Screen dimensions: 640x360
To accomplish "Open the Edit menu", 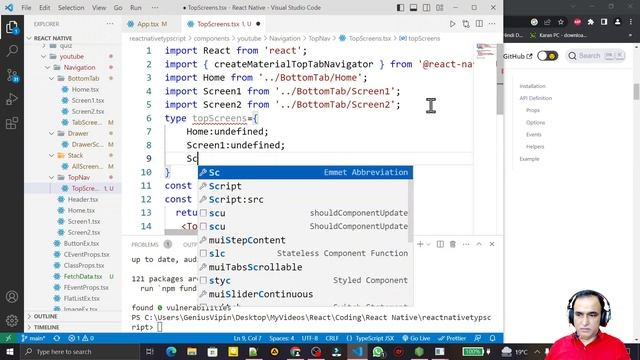I will point(44,8).
